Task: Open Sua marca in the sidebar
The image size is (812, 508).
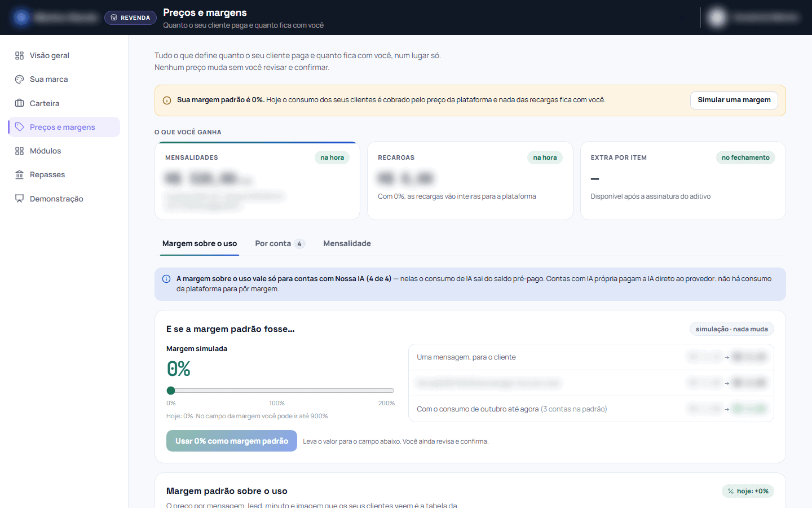Action: pyautogui.click(x=64, y=80)
